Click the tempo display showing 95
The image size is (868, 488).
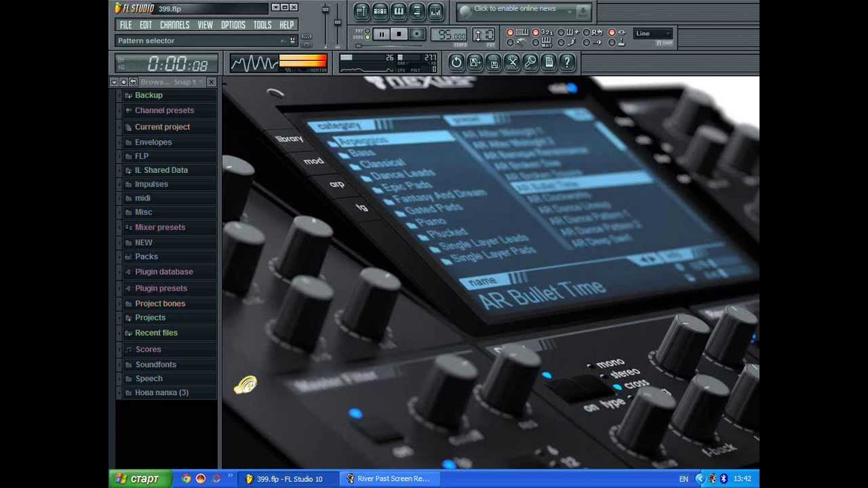[448, 34]
